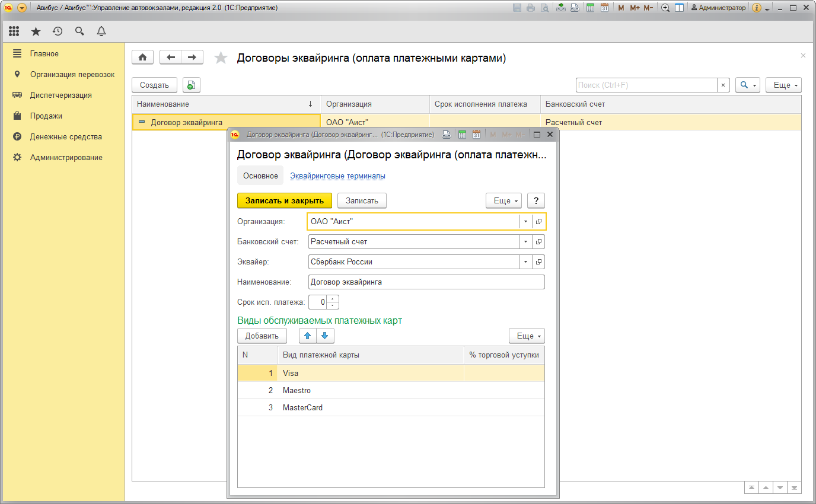The image size is (816, 504).
Task: Click the home page button
Action: click(x=142, y=58)
